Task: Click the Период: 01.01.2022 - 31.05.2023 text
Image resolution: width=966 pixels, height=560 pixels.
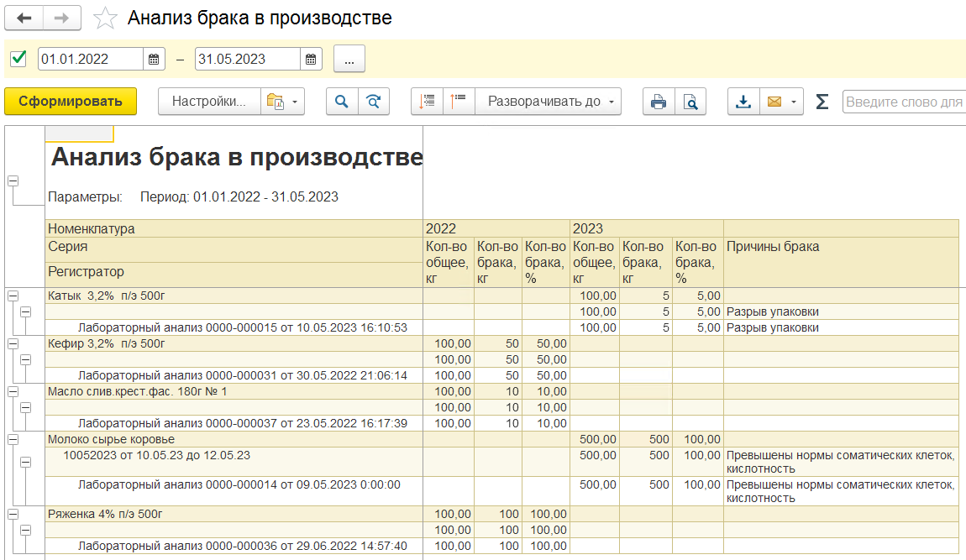Action: click(239, 197)
